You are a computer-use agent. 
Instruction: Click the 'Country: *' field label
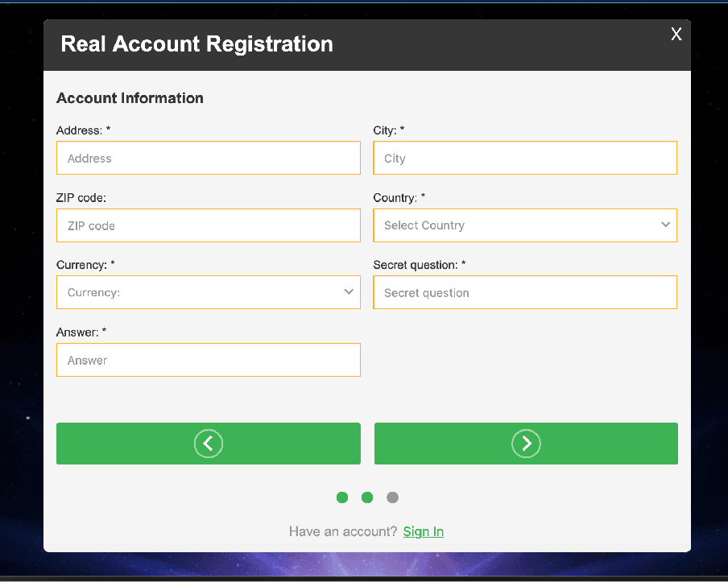[x=399, y=198]
